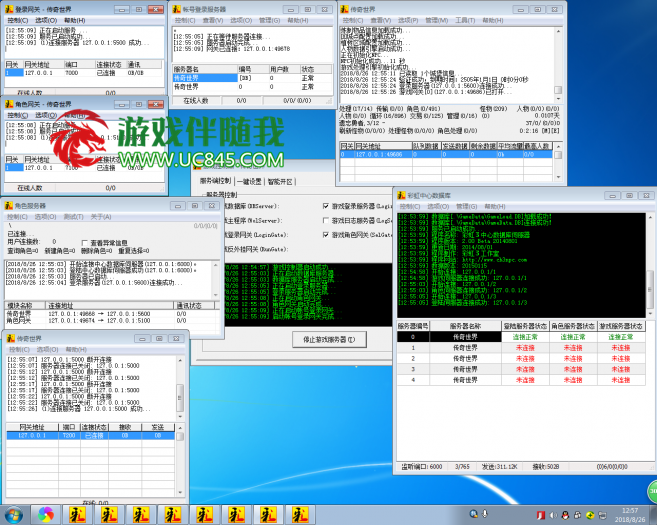Click 登陆服务器状态 column header
657x525 pixels.
click(525, 326)
